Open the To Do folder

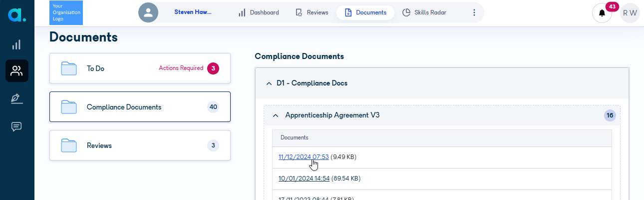click(140, 68)
